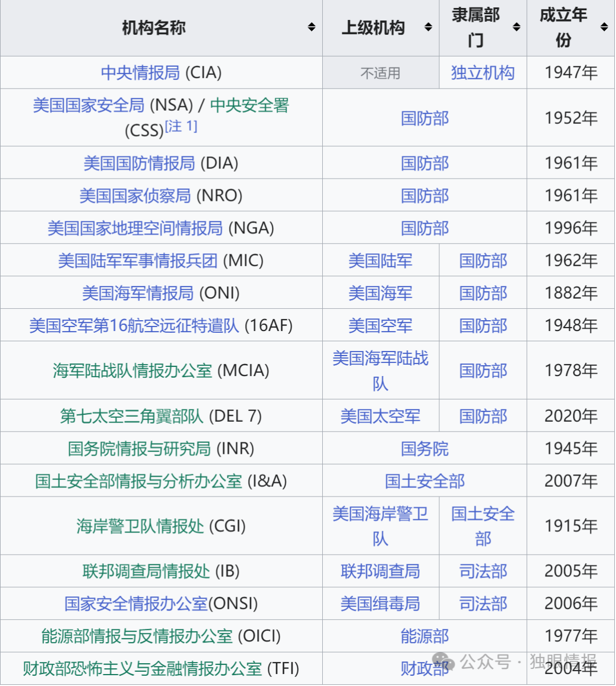This screenshot has height=686, width=616.
Task: Open 国土安全部 link in I&A row
Action: [x=425, y=481]
